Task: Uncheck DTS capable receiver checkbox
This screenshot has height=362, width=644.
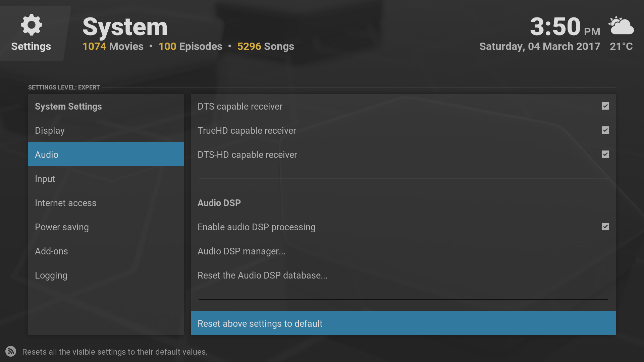Action: (x=605, y=106)
